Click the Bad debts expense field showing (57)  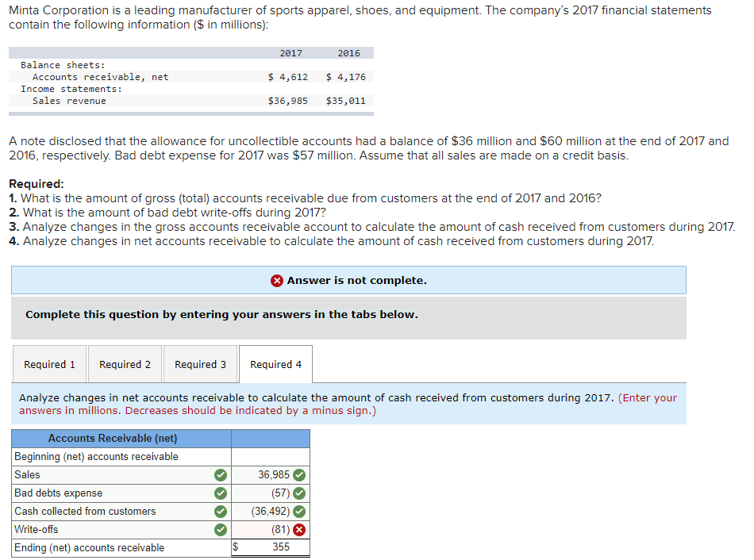[x=270, y=493]
